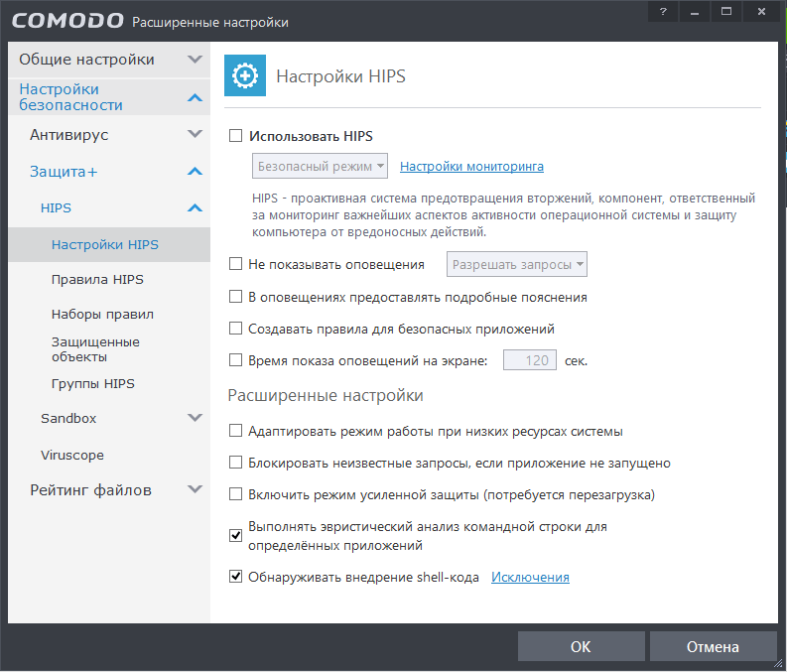The width and height of the screenshot is (787, 672).
Task: Click the COMODO logo in title bar
Action: pyautogui.click(x=67, y=21)
